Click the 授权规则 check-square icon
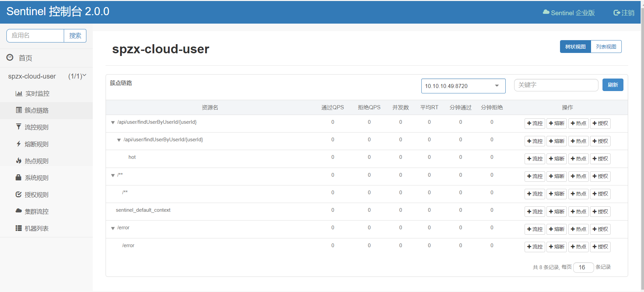This screenshot has width=644, height=292. coord(19,195)
